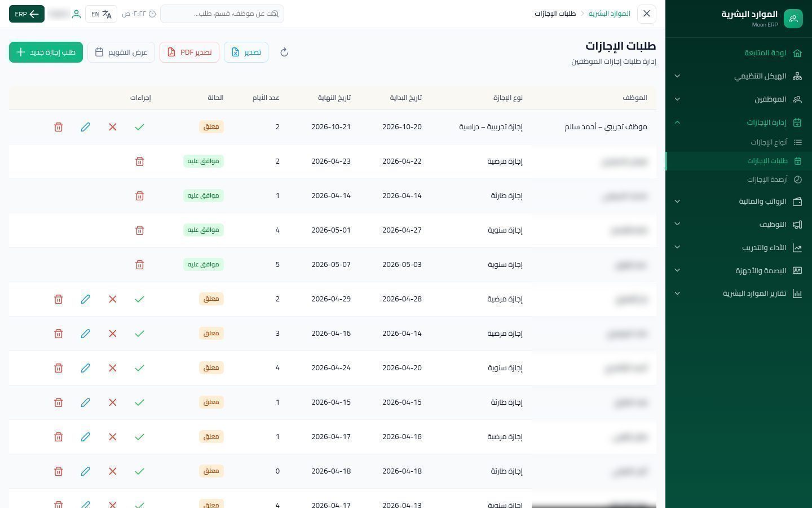
Task: Approve the 2026-10-20 study leave request
Action: click(x=140, y=127)
